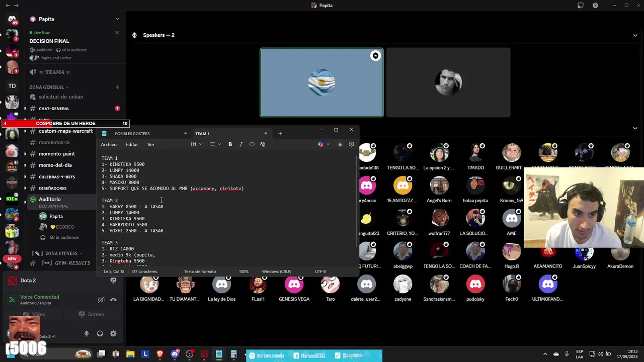Open the Editar menu
644x362 pixels.
tap(132, 144)
